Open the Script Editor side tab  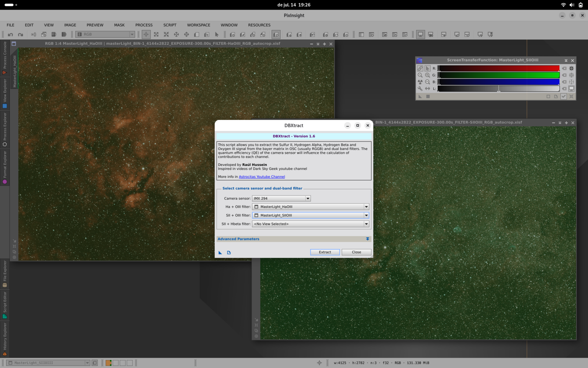5,305
